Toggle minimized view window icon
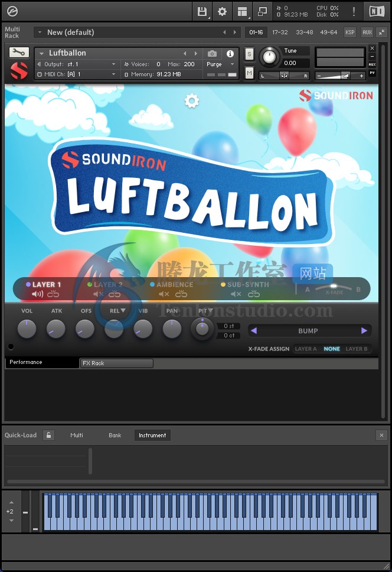 262,12
